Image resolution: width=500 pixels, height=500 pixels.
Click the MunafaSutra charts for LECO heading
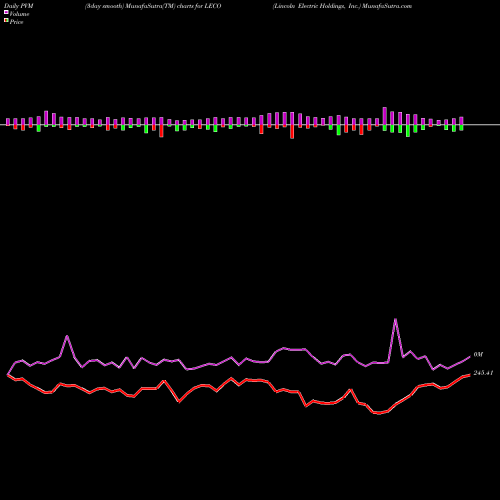point(153,6)
